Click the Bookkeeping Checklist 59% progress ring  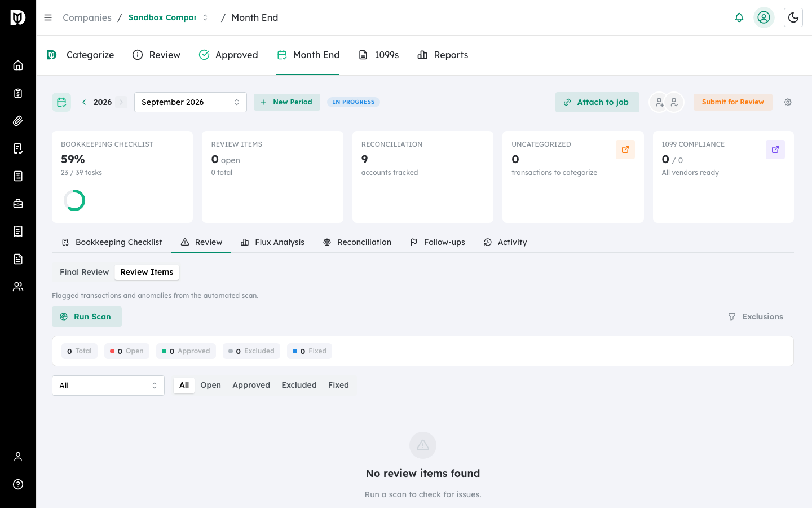74,200
